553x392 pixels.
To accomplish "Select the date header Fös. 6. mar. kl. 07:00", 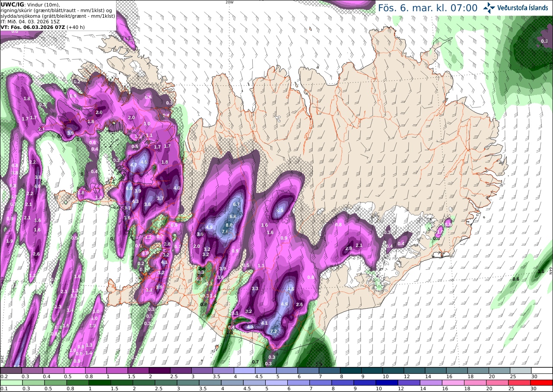I will click(x=428, y=8).
